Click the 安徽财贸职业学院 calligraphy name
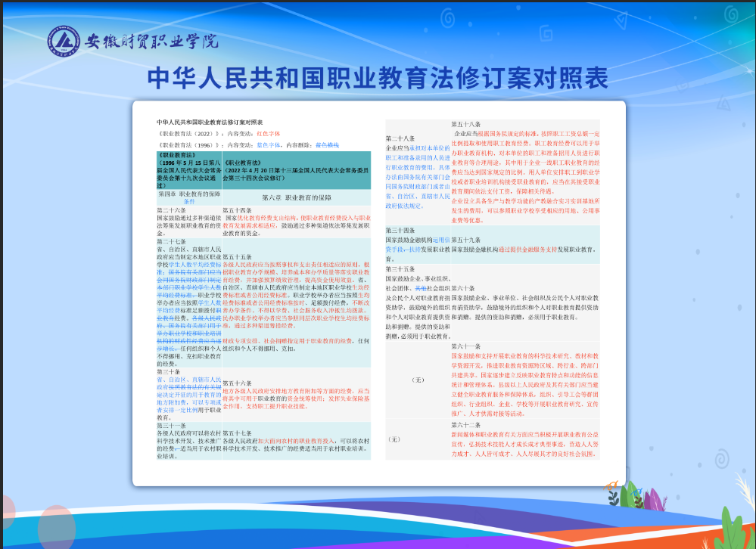756x549 pixels. pyautogui.click(x=151, y=41)
